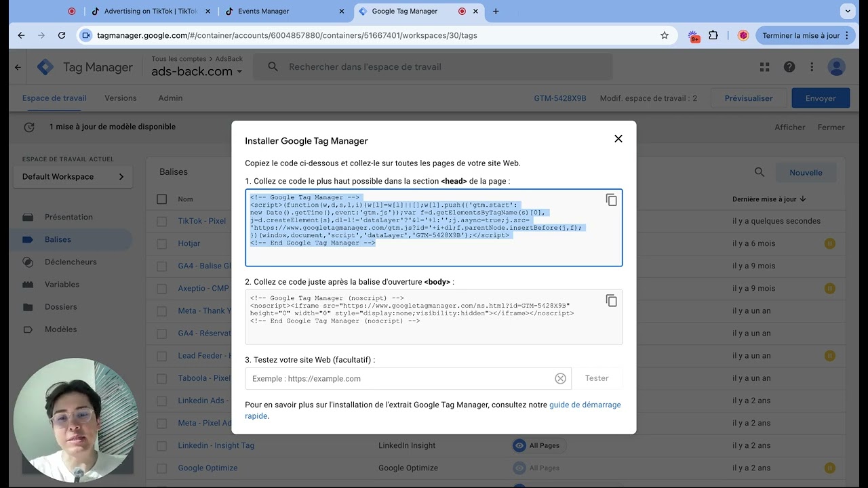The image size is (868, 488).
Task: Switch to Espace de travail tab
Action: point(54,98)
